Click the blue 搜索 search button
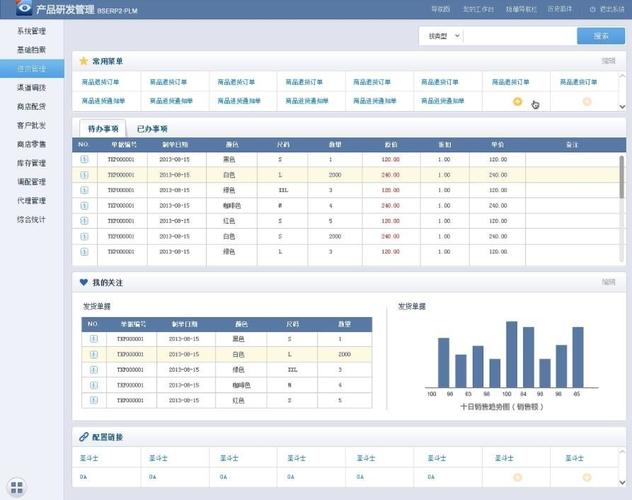The image size is (632, 500). 601,36
